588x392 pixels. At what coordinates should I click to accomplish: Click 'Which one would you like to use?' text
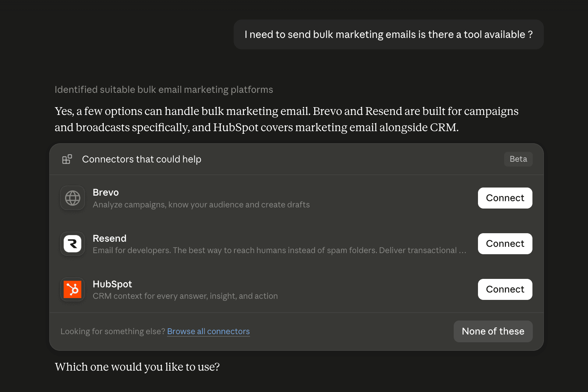pyautogui.click(x=137, y=367)
